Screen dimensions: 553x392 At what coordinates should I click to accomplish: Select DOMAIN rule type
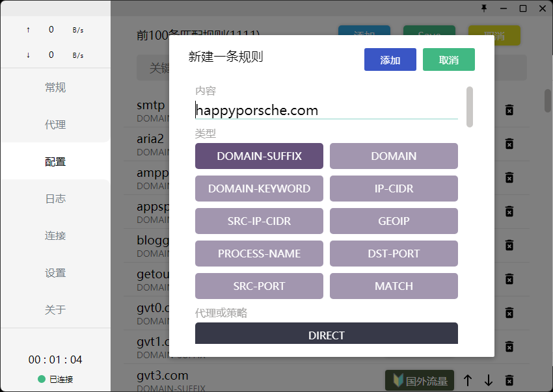(x=394, y=156)
